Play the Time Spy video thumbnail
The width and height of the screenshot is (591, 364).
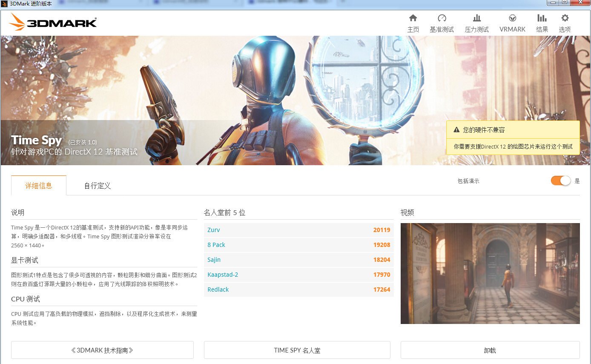click(x=490, y=273)
